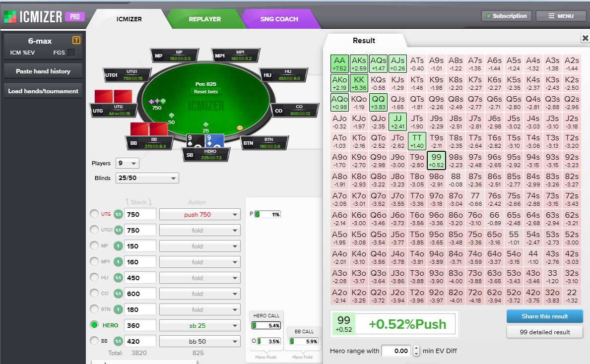Screen dimensions: 590x364
Task: Click the HERO CALL 5.4% range bar
Action: [266, 325]
